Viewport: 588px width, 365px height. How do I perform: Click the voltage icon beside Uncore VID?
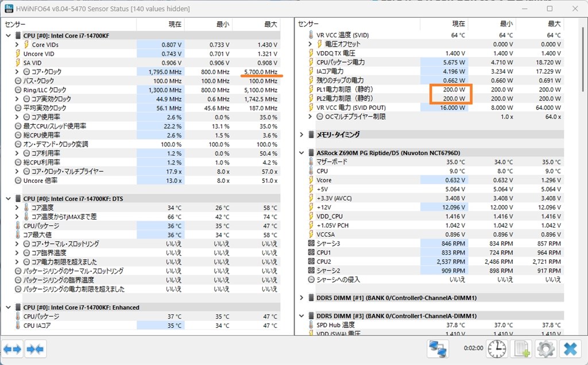(x=18, y=53)
